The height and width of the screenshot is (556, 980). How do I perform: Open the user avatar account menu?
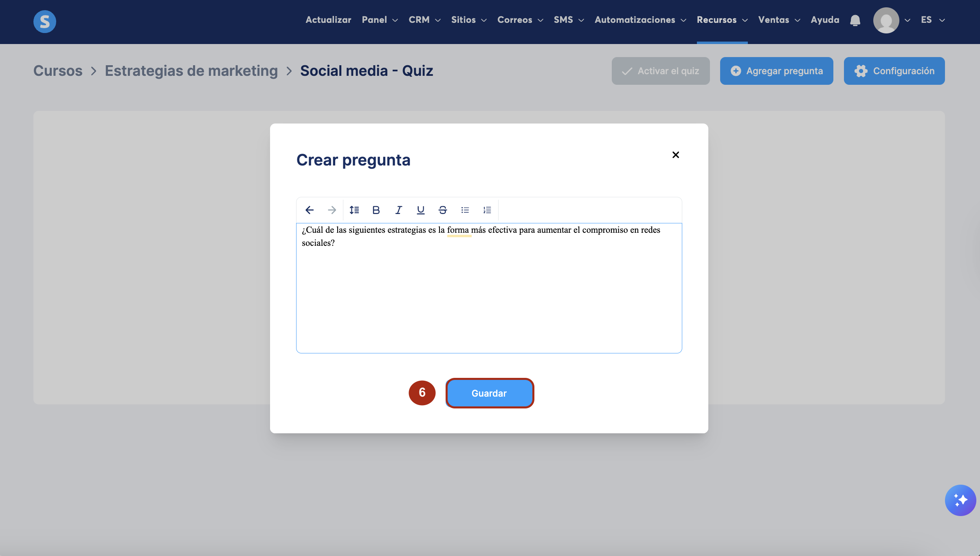(886, 20)
